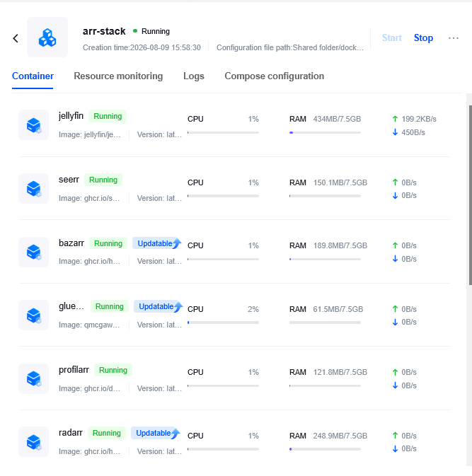Click the jellyfin download arrow icon

[395, 132]
